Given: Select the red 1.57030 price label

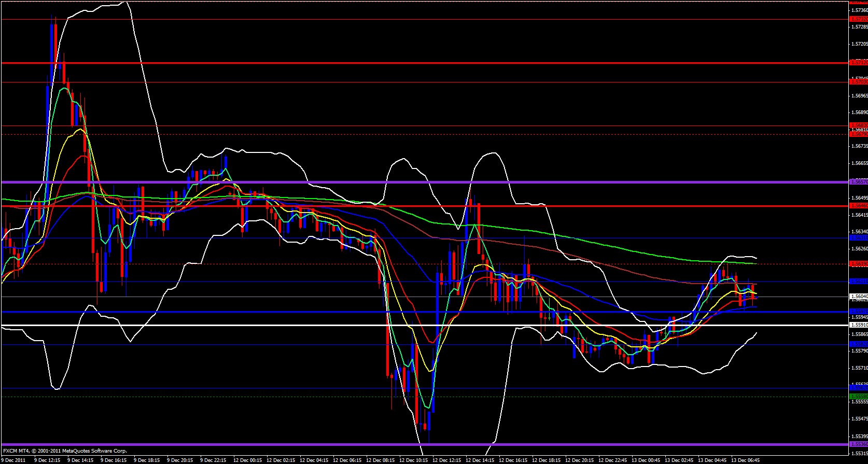Looking at the screenshot, I should coord(858,82).
